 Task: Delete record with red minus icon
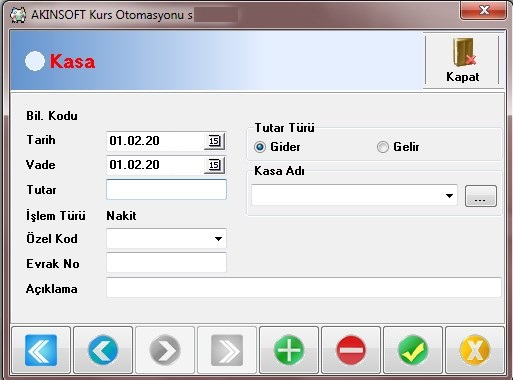tap(351, 350)
